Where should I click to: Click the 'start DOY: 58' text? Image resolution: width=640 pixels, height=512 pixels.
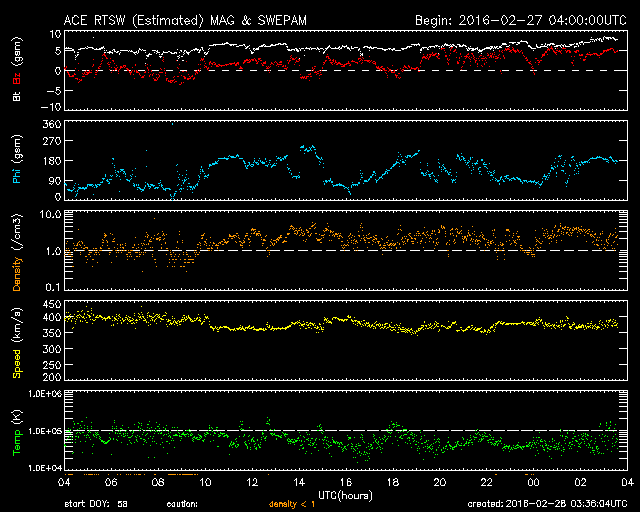[96, 504]
